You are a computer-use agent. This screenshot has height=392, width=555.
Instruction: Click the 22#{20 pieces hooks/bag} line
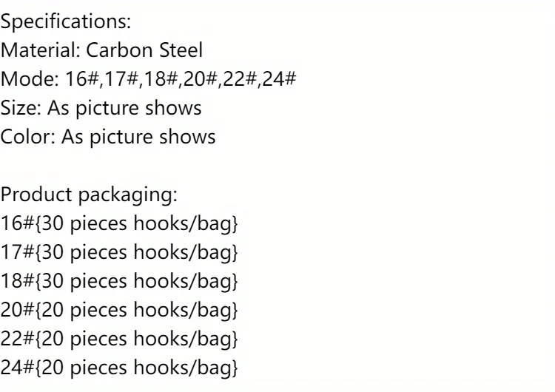click(x=118, y=337)
